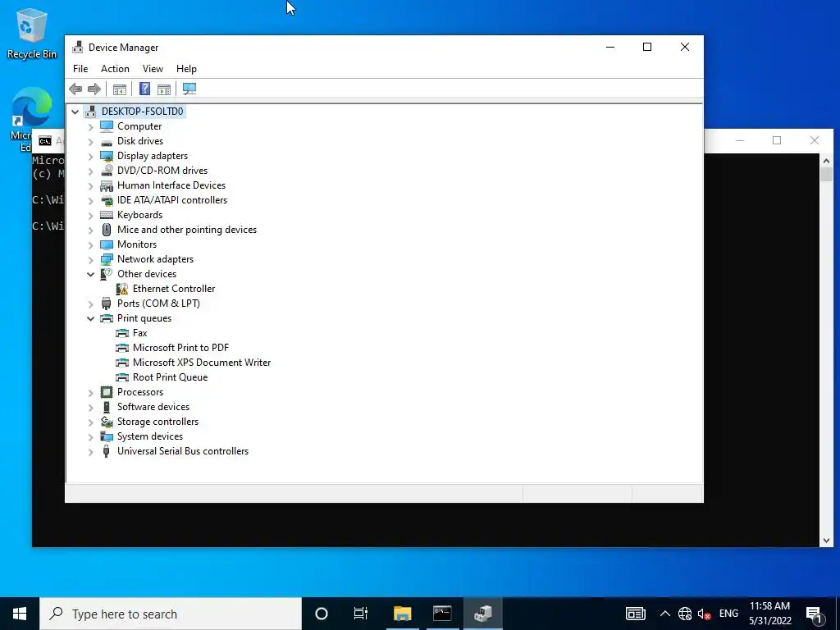The height and width of the screenshot is (630, 840).
Task: Collapse the Other devices node
Action: pyautogui.click(x=90, y=274)
